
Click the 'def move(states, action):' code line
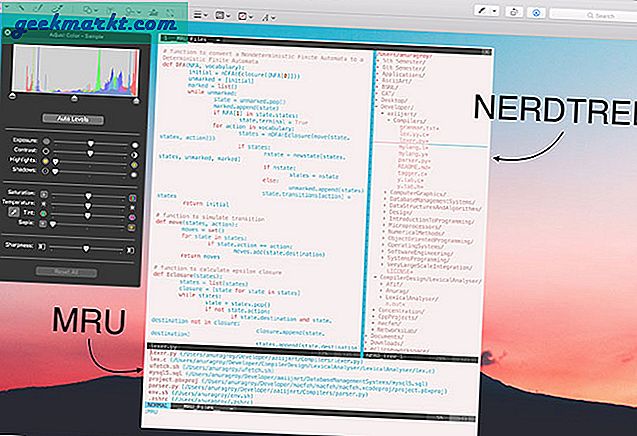tap(195, 223)
